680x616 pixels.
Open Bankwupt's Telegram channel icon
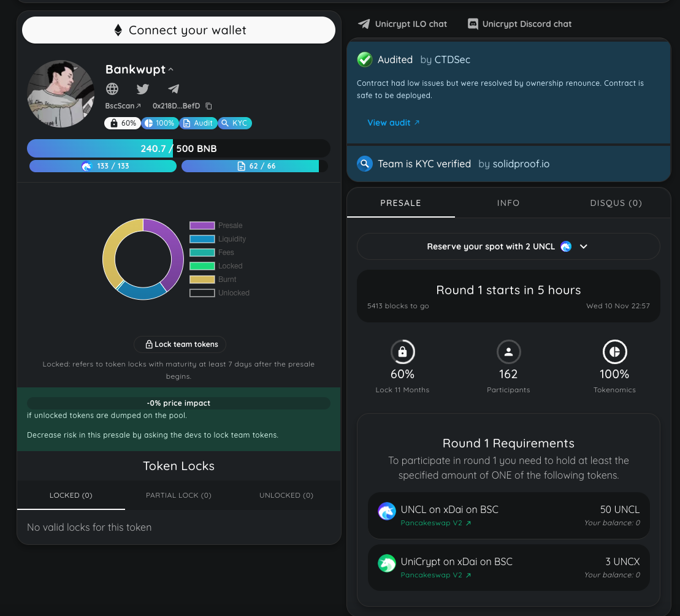[174, 89]
